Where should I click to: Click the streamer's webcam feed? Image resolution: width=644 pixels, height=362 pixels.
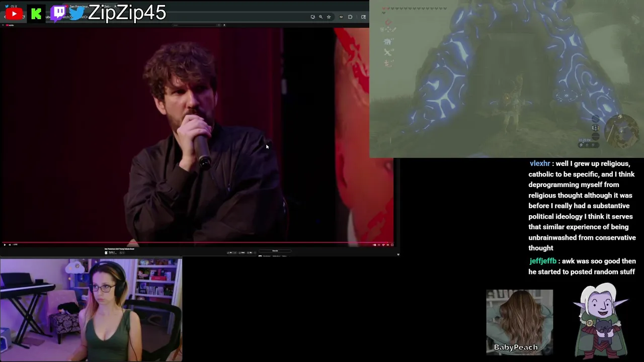91,310
